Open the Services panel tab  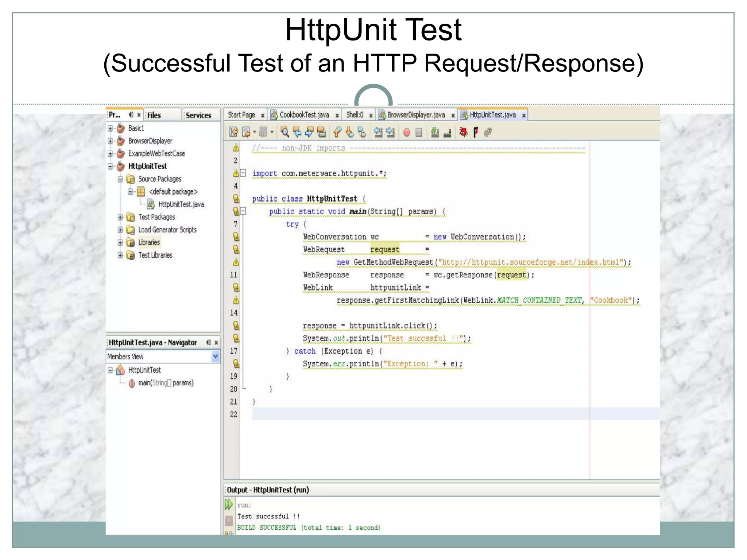click(x=198, y=115)
